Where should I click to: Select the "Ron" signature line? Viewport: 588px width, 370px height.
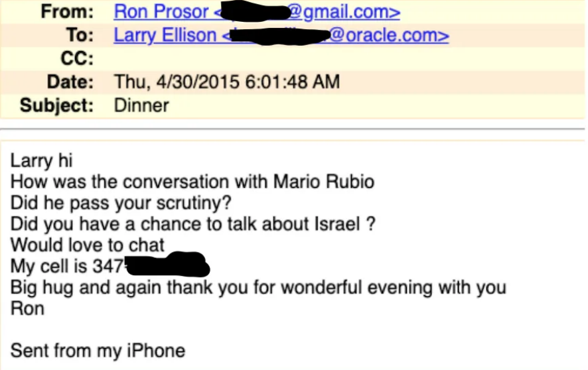click(x=27, y=308)
